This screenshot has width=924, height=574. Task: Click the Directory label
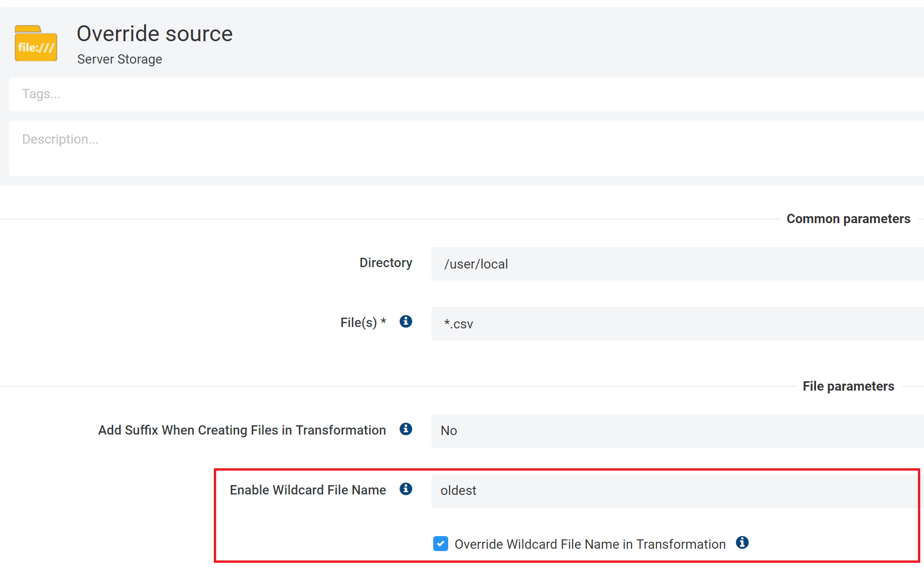(386, 263)
